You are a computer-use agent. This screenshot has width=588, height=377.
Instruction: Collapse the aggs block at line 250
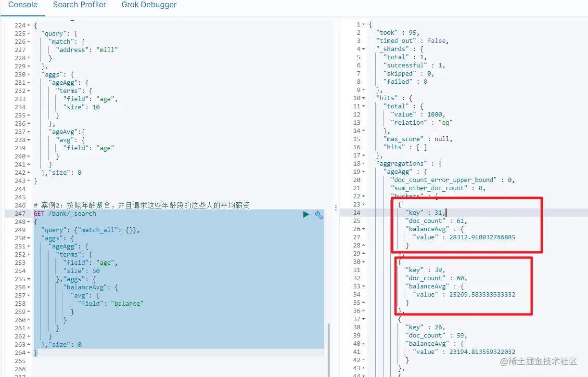tap(28, 238)
